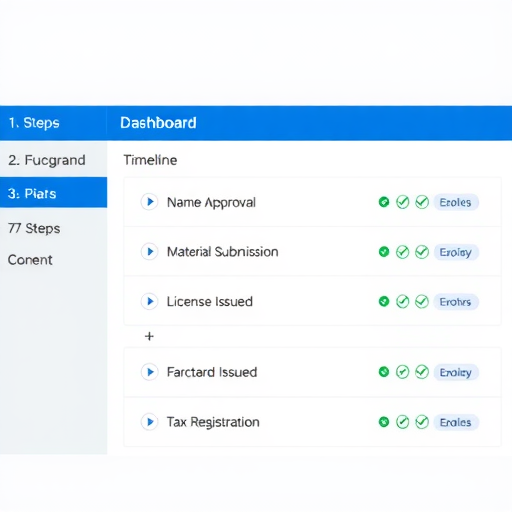Select the 1. Steps sidebar item
512x512 pixels.
53,123
